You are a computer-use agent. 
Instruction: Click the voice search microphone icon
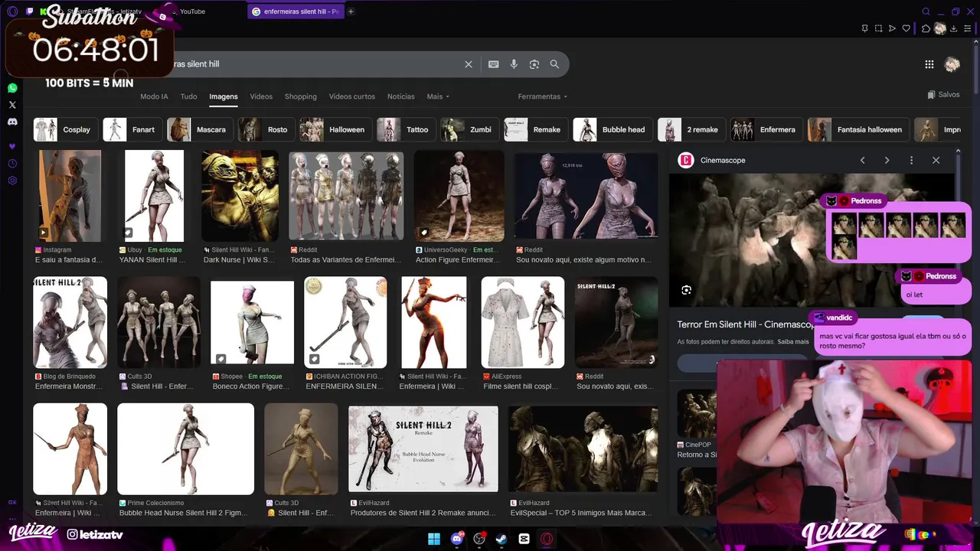click(514, 64)
